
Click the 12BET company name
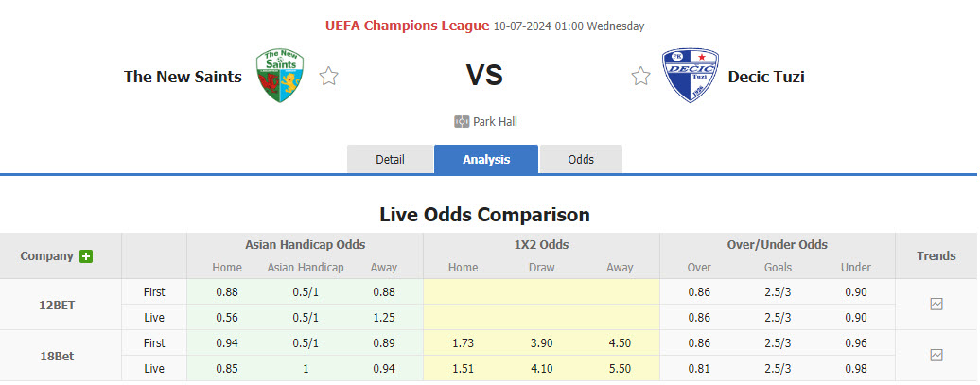pos(56,306)
